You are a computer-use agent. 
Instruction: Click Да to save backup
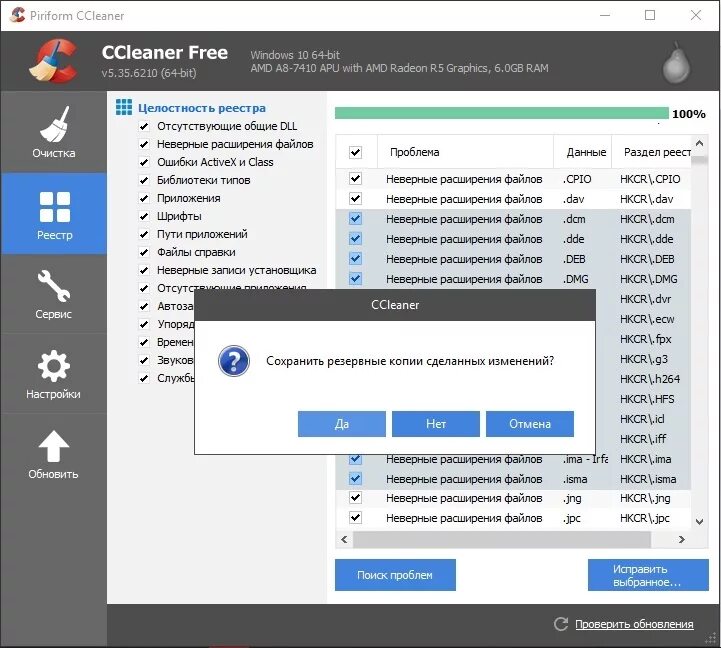(342, 424)
